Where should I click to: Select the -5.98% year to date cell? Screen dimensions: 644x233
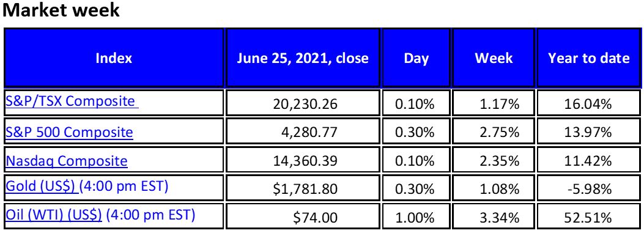click(588, 188)
